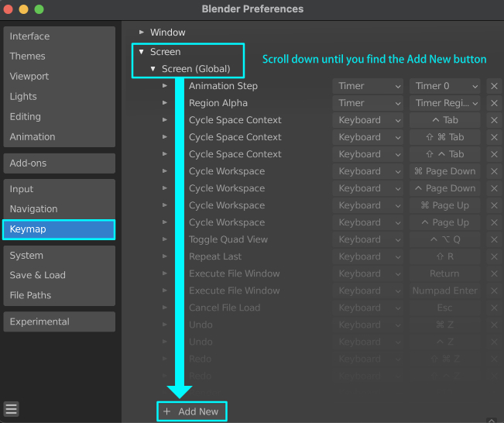Screen dimensions: 504x423
Task: Remove the Region Alpha keymap entry
Action: [x=494, y=103]
